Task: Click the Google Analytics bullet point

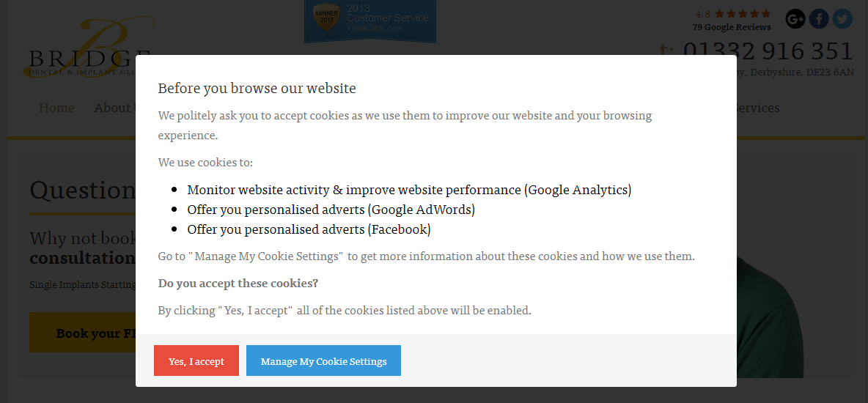Action: click(x=409, y=190)
